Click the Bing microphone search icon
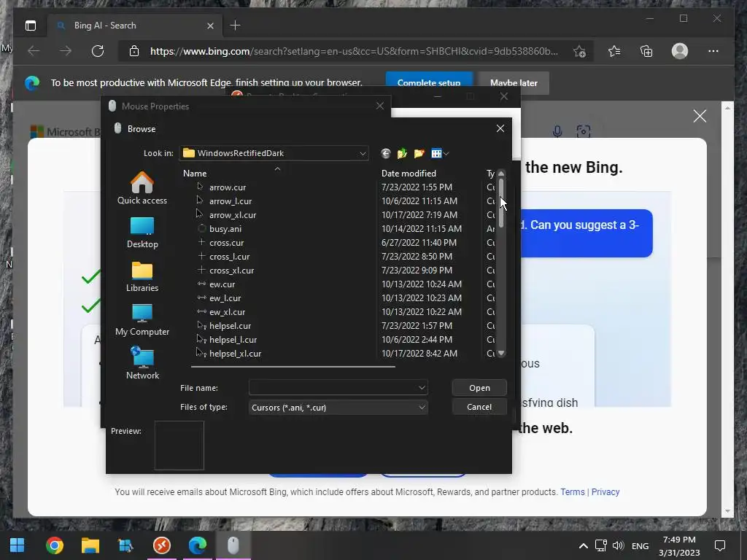Screen dimensions: 747x560 [x=557, y=131]
